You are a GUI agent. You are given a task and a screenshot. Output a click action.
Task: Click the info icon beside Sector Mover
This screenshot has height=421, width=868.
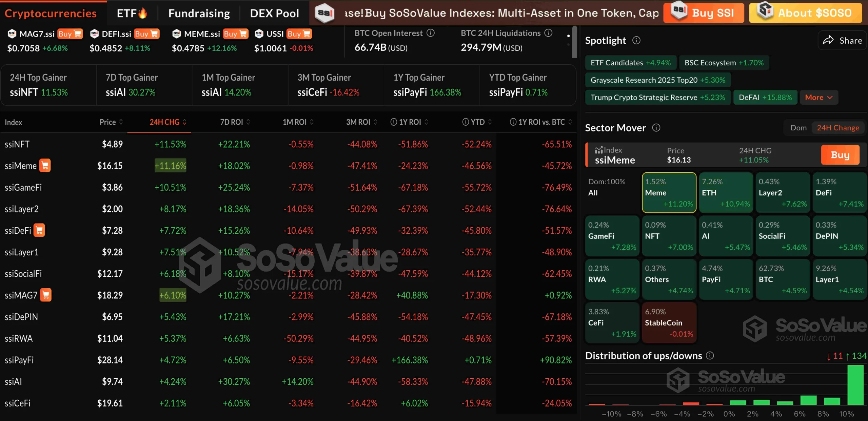tap(657, 128)
